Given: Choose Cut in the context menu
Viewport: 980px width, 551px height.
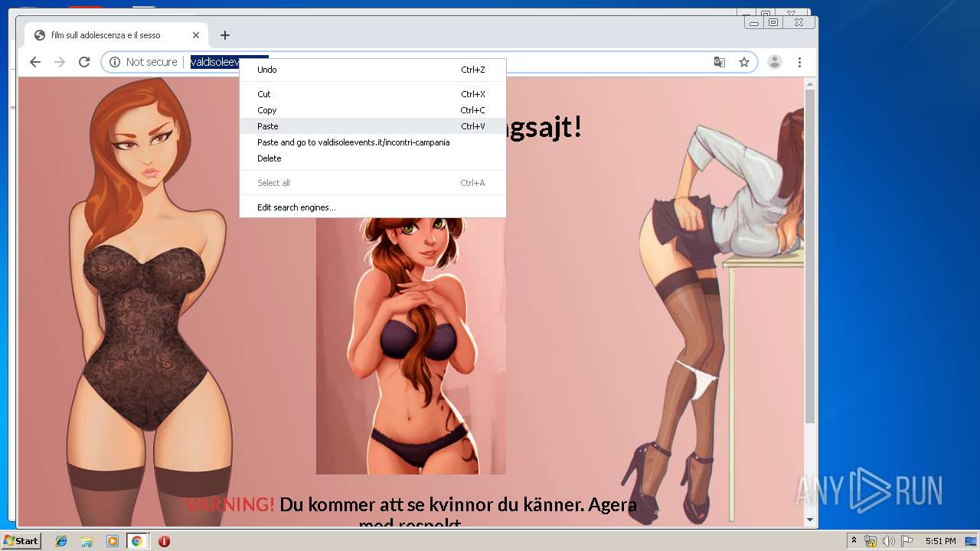Looking at the screenshot, I should click(x=372, y=94).
